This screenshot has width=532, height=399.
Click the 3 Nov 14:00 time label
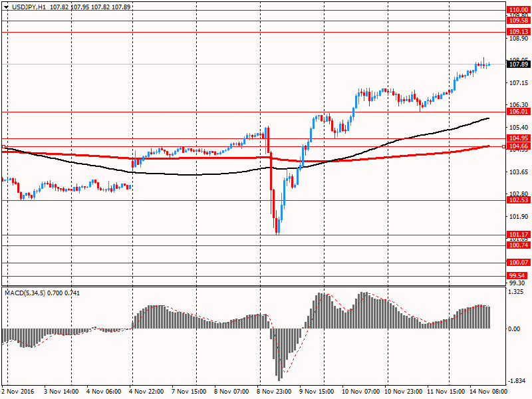(61, 392)
